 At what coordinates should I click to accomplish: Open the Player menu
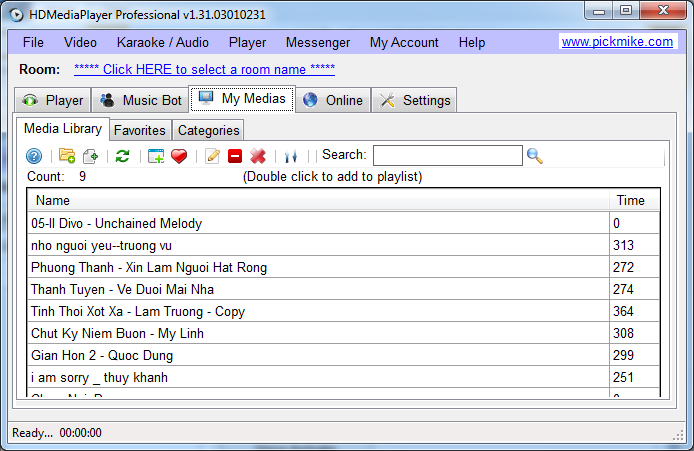coord(247,42)
